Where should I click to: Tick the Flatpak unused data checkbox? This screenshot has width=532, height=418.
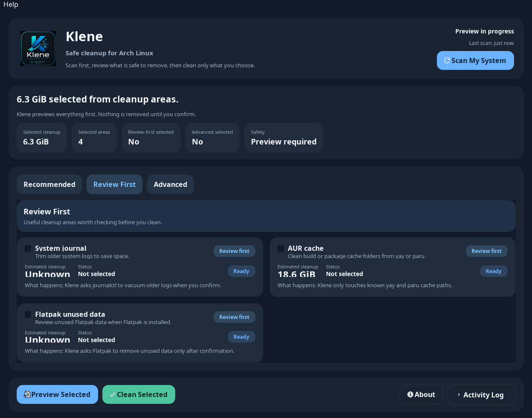28,314
